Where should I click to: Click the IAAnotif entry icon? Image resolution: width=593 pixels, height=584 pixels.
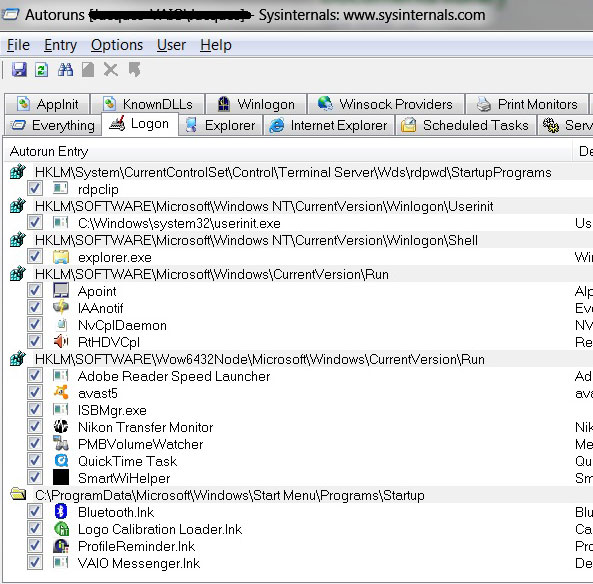pos(61,308)
